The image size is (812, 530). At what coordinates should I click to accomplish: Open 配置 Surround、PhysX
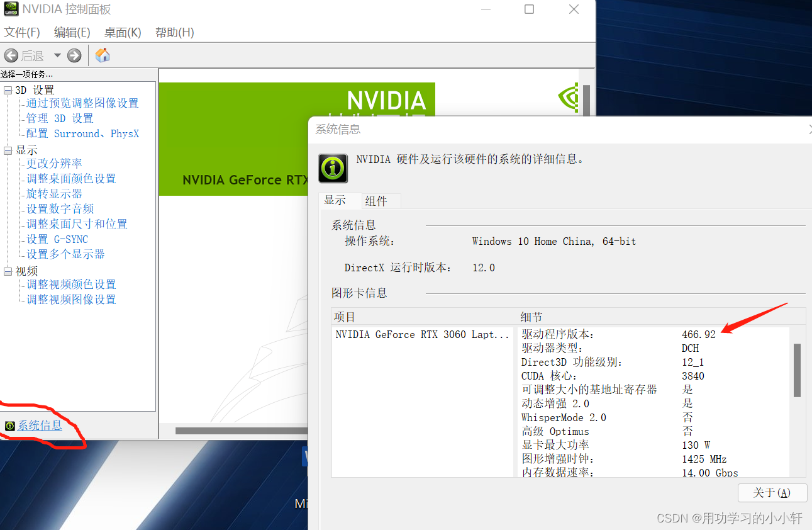click(x=82, y=133)
